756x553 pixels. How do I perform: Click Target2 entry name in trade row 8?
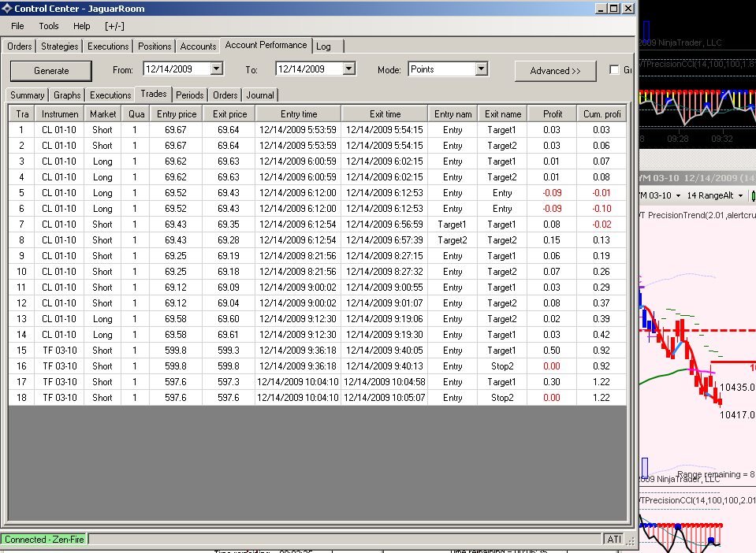452,240
